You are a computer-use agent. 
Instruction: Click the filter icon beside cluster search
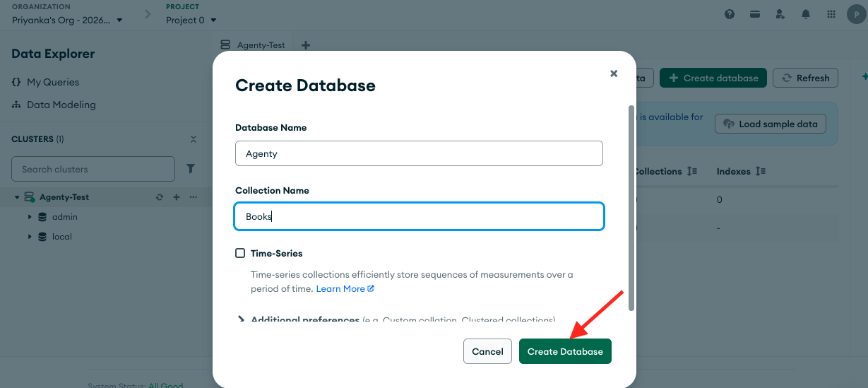(190, 169)
